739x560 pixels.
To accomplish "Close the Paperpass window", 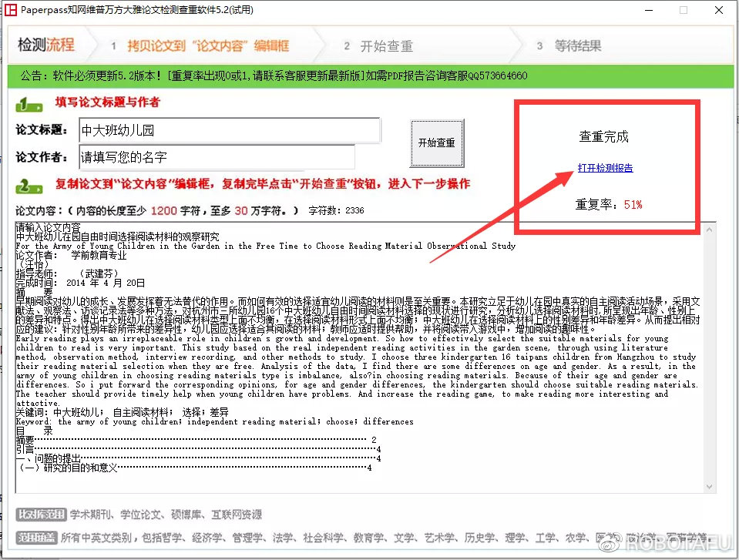I will [719, 10].
